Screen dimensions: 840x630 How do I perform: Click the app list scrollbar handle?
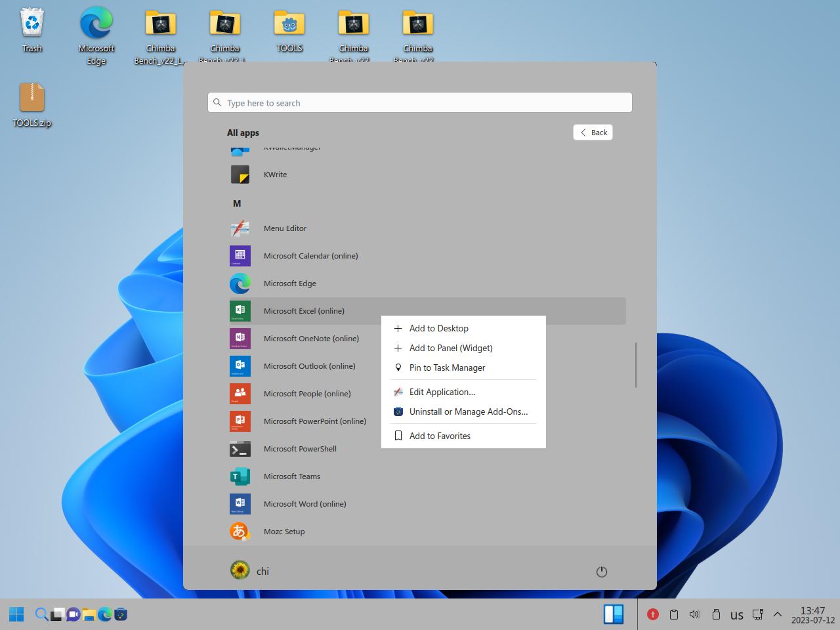(x=636, y=365)
